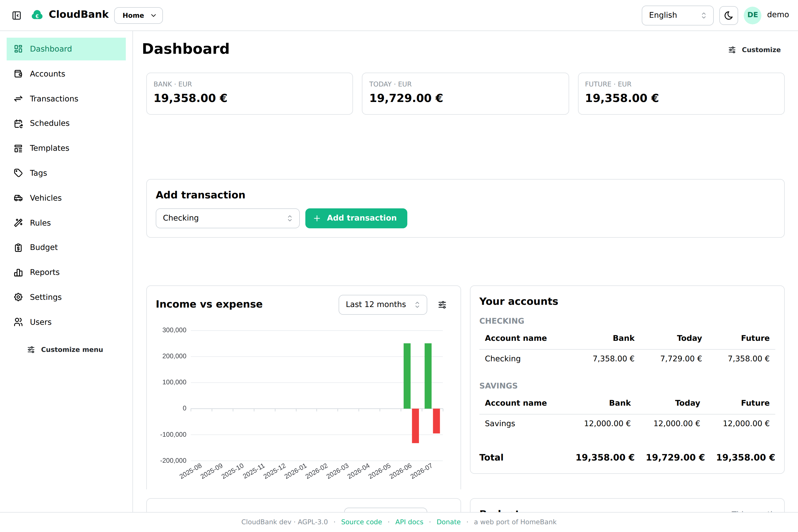Click the Checking account row name
This screenshot has width=798, height=532.
(x=502, y=359)
